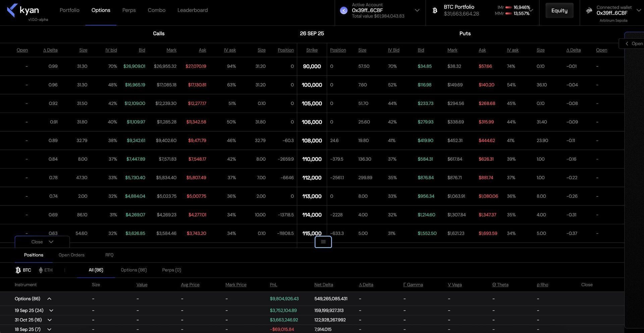Viewport: 644px width, 333px height.
Task: Select the Positions tab
Action: (x=34, y=255)
